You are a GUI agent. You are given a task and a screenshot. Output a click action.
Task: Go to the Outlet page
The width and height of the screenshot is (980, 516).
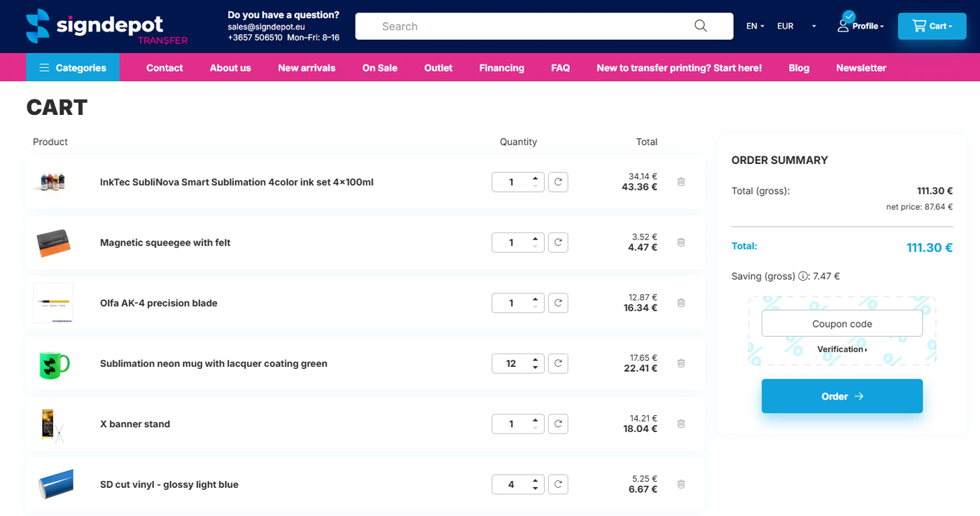[438, 68]
